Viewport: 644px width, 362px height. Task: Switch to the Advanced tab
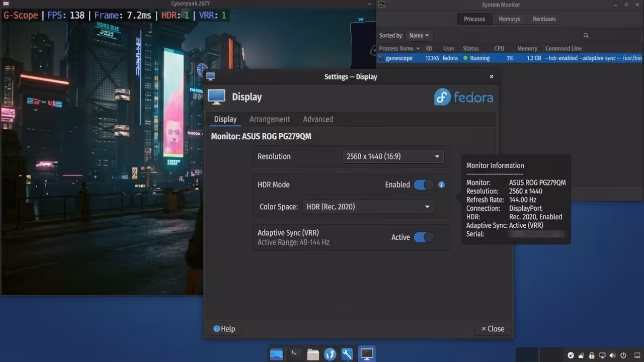coord(318,119)
